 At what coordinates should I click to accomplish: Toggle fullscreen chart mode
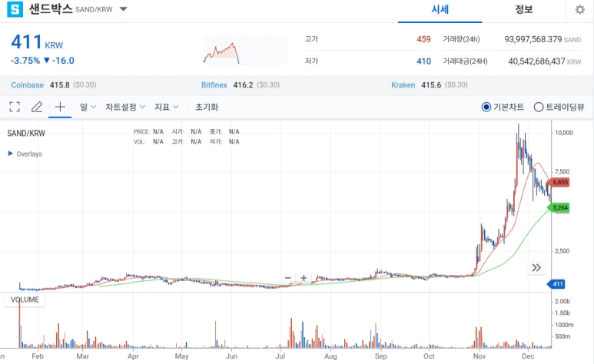point(15,107)
